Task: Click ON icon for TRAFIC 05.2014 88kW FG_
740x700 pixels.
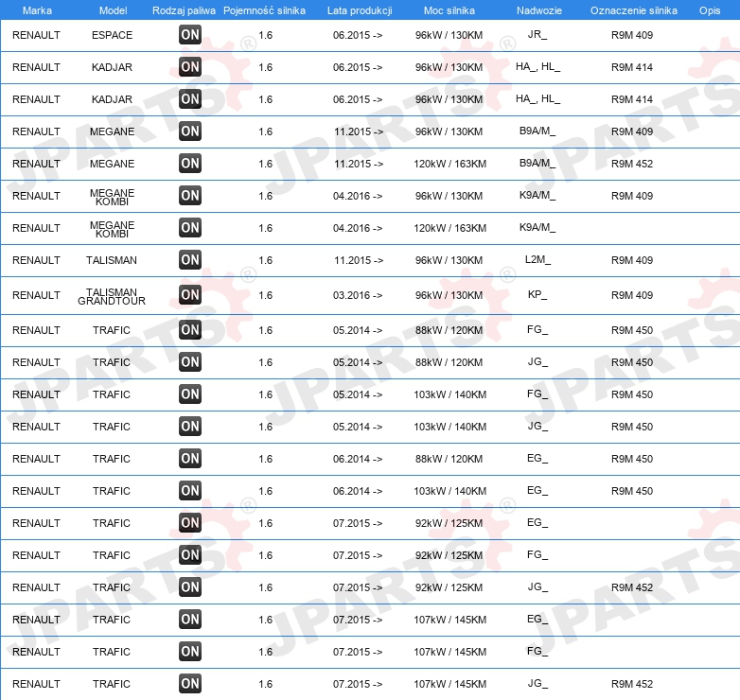Action: pos(190,330)
